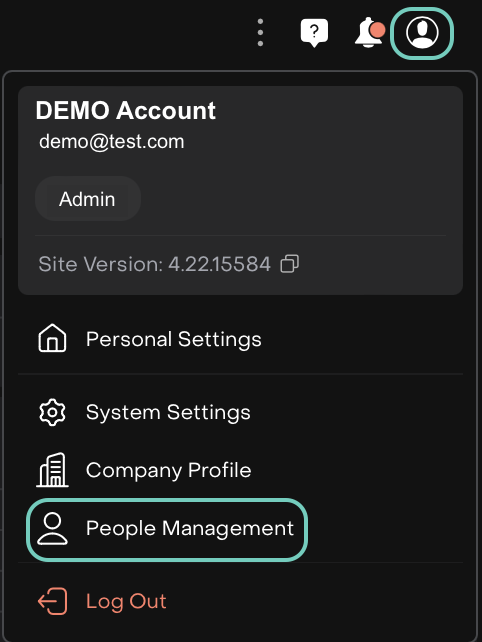Click the Admin role badge
Screen dimensions: 482x642
(x=88, y=199)
